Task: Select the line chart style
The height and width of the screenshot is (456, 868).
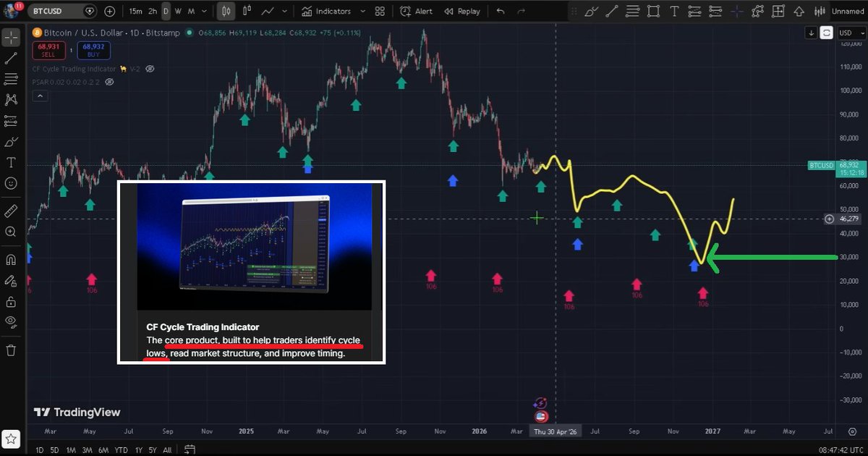Action: tap(268, 12)
